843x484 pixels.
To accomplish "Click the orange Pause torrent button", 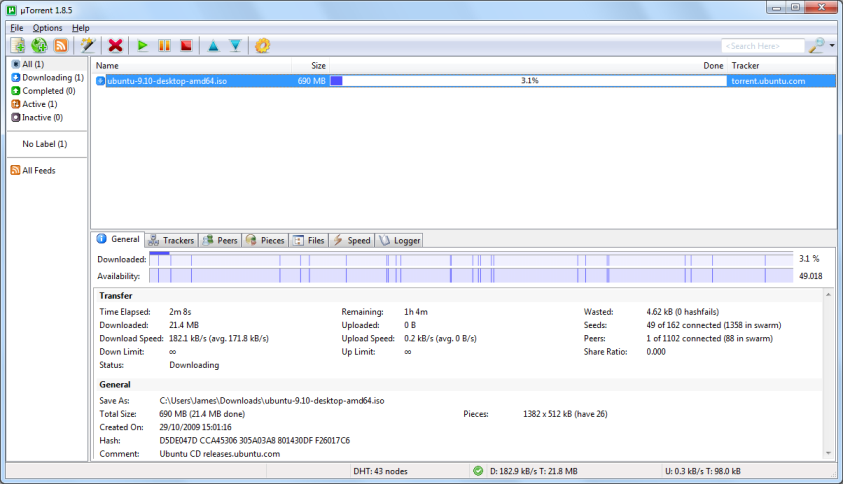I will (165, 46).
